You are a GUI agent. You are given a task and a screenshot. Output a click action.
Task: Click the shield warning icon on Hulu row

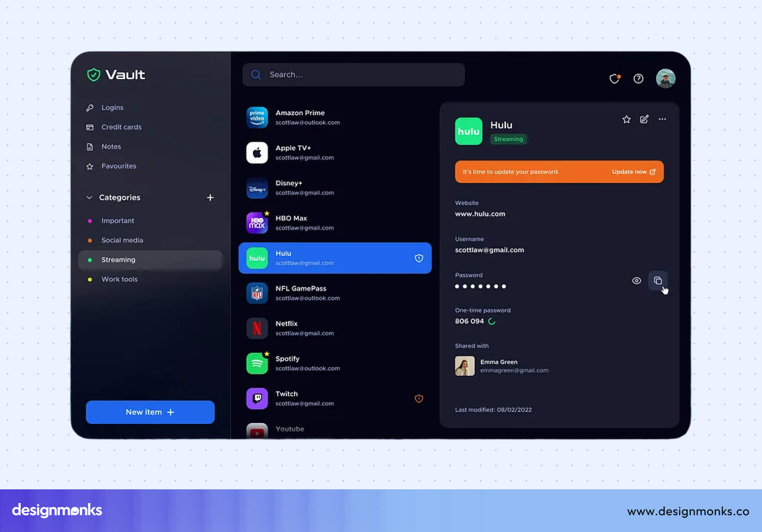point(419,258)
